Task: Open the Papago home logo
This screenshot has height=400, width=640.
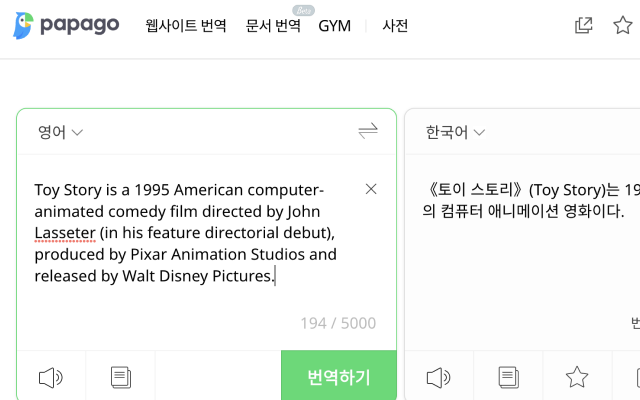Action: [x=66, y=25]
